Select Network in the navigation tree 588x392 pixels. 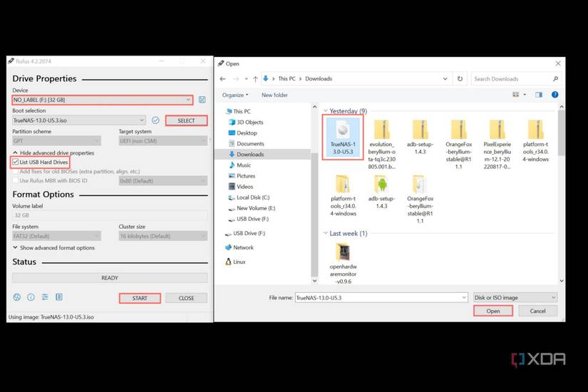(x=239, y=247)
